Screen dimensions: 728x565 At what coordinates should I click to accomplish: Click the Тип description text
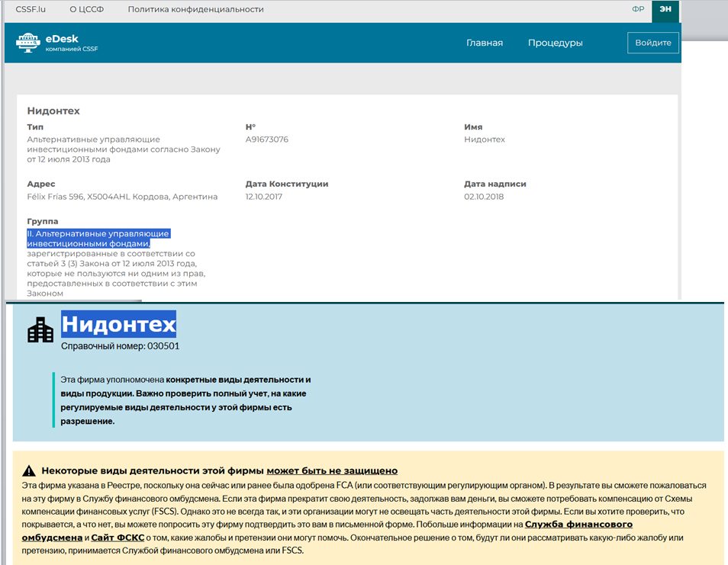click(x=124, y=149)
